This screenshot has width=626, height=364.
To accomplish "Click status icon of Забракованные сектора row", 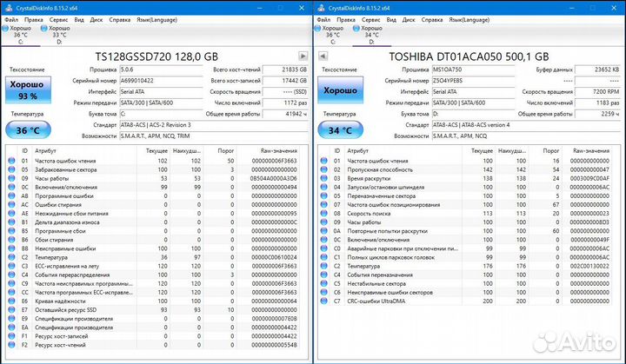I will click(11, 169).
